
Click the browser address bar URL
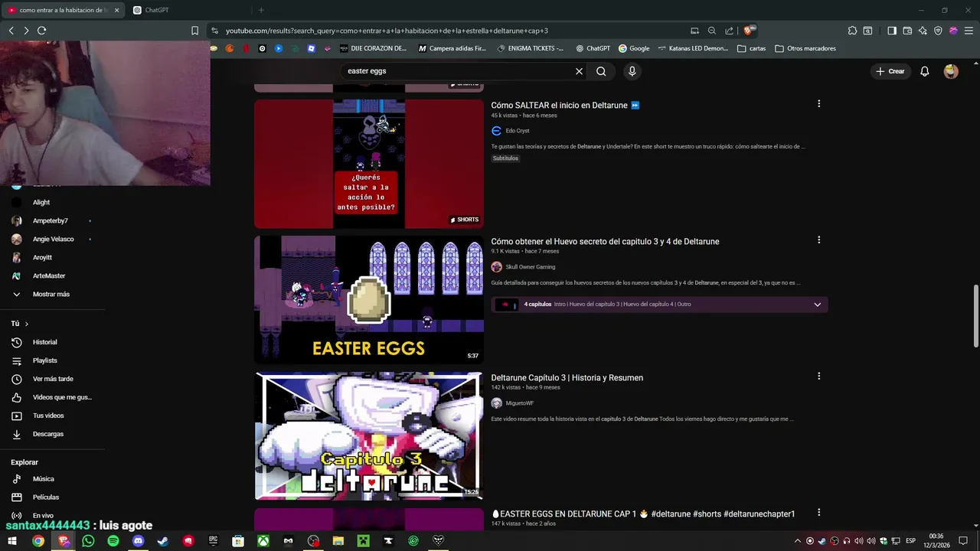coord(387,31)
